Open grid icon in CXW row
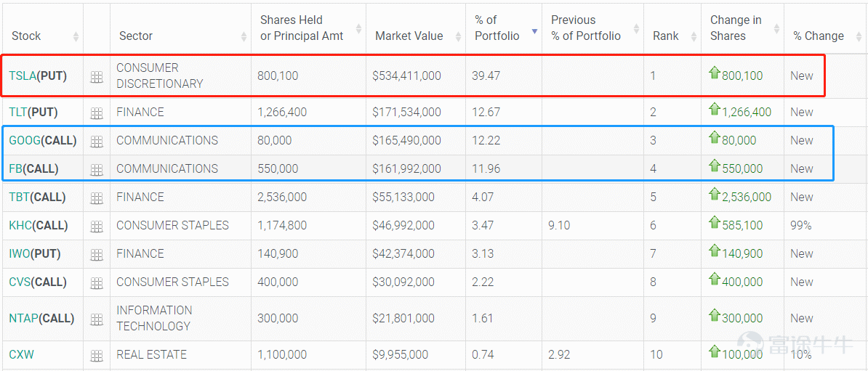The height and width of the screenshot is (371, 868). [96, 356]
